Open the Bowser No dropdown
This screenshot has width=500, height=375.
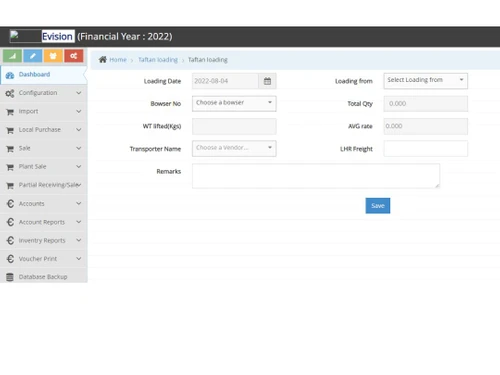[234, 103]
